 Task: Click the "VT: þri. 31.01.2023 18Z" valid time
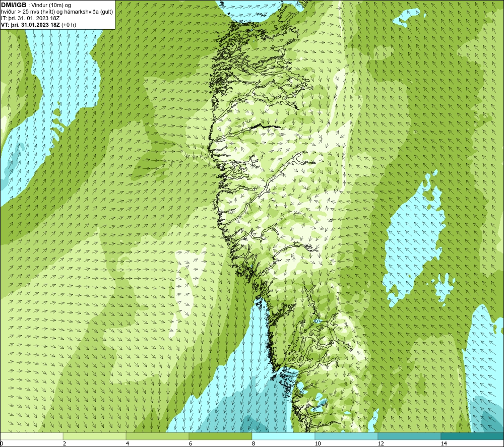(30, 25)
